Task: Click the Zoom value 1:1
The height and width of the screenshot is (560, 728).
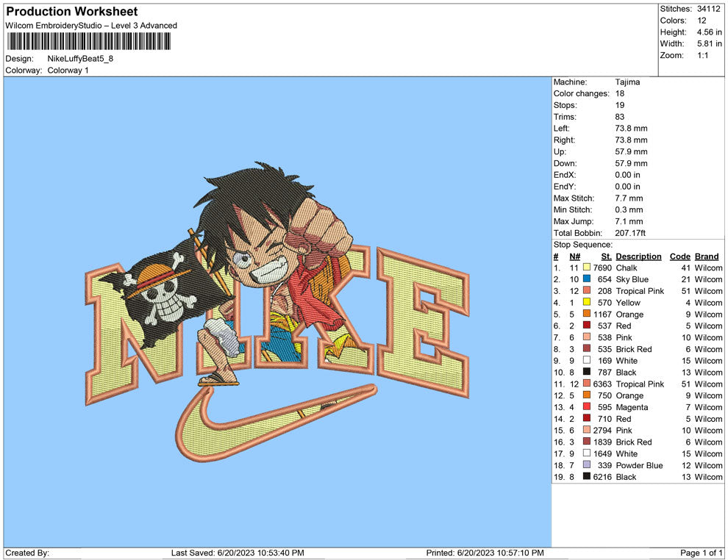Action: click(702, 55)
